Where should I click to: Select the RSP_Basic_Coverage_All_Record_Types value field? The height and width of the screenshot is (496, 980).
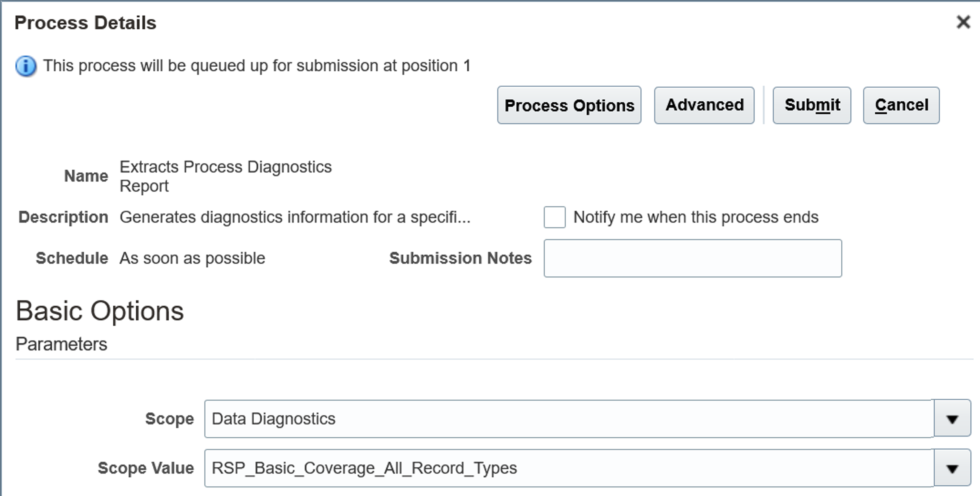coord(569,468)
